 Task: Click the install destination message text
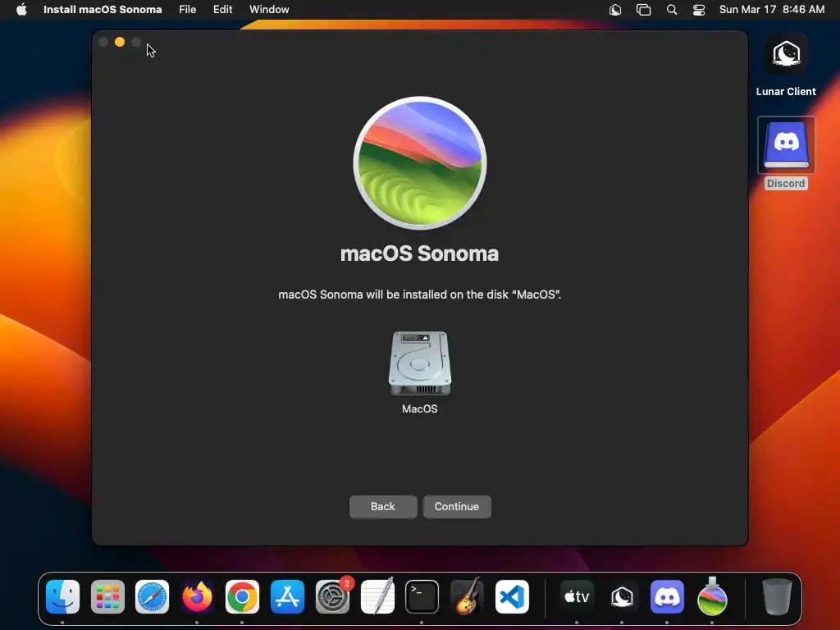click(419, 294)
